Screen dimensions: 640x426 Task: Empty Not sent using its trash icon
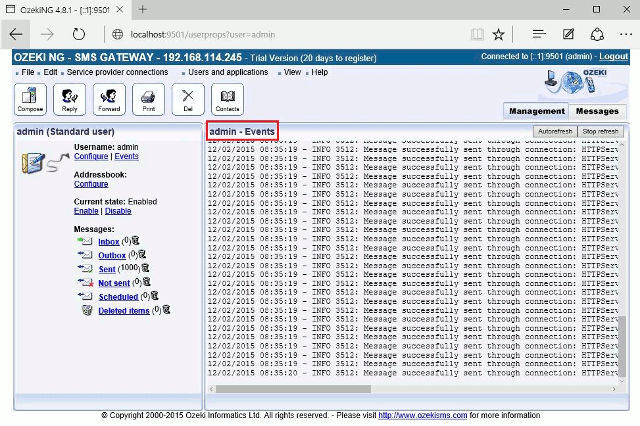(x=147, y=282)
